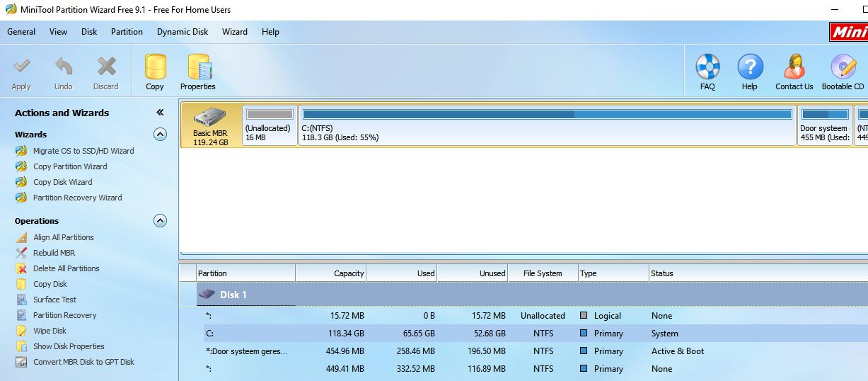
Task: Click the Discard X toolbar icon
Action: click(x=106, y=67)
